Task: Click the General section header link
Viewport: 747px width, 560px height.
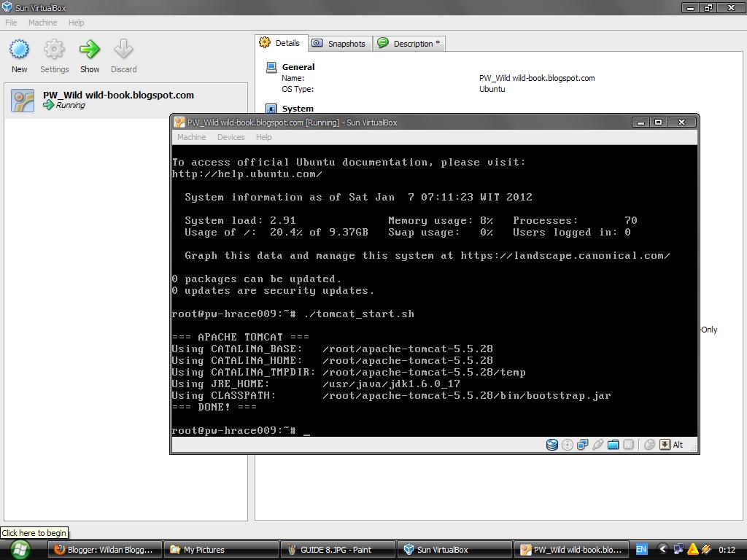Action: tap(298, 67)
